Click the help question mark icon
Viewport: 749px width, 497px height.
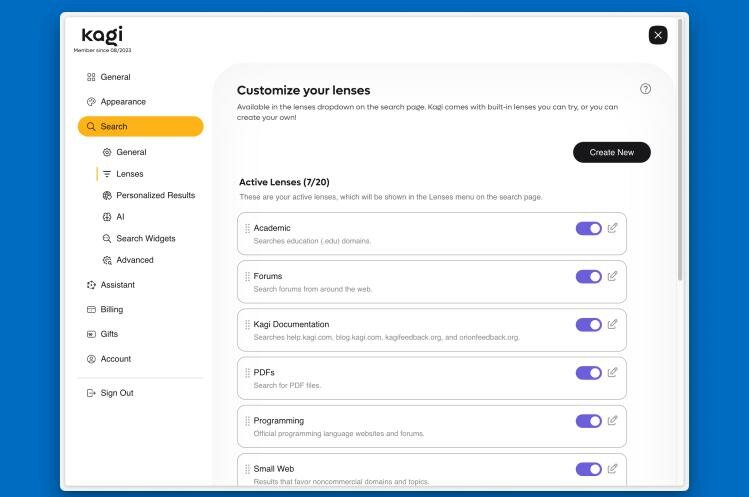pos(645,89)
